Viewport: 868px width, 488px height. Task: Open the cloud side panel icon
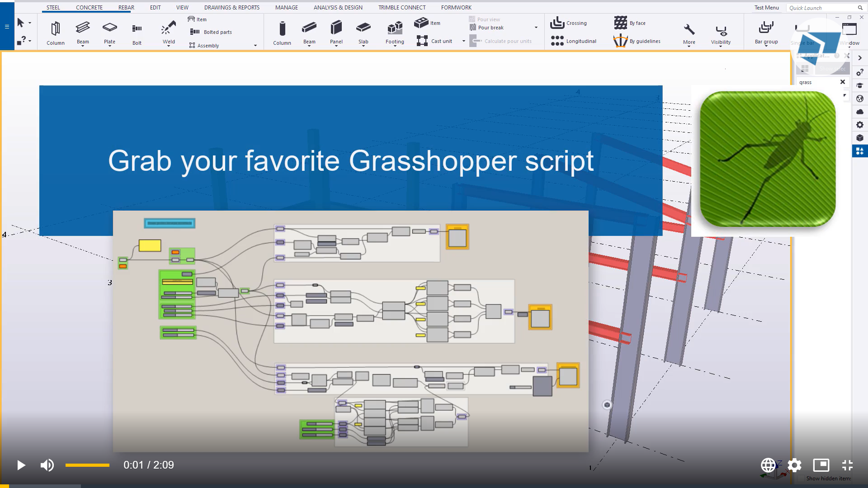click(x=860, y=112)
